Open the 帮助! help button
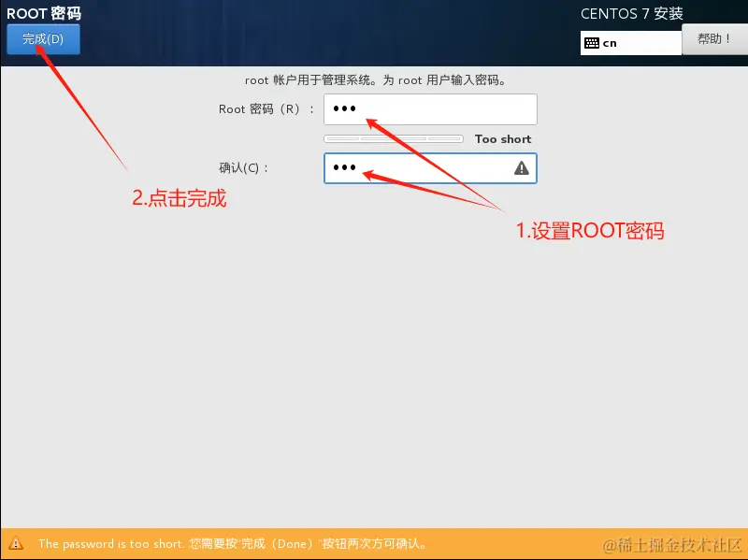This screenshot has height=560, width=748. click(x=714, y=39)
